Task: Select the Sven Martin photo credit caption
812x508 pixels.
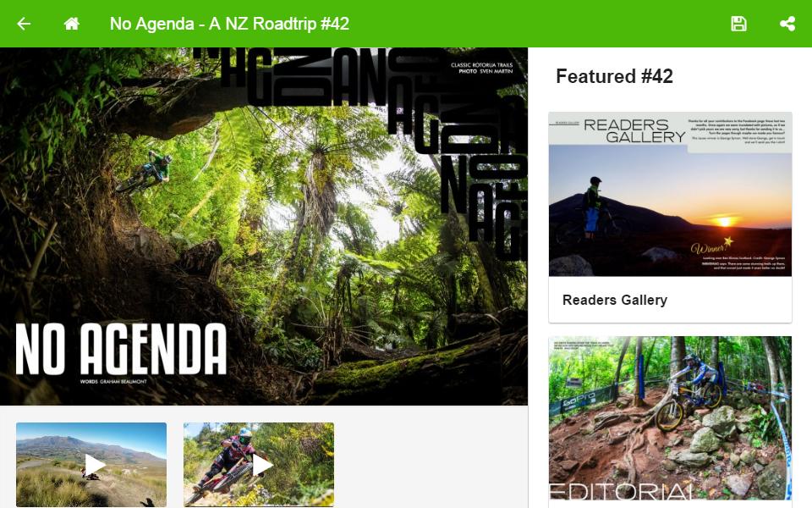Action: click(481, 68)
